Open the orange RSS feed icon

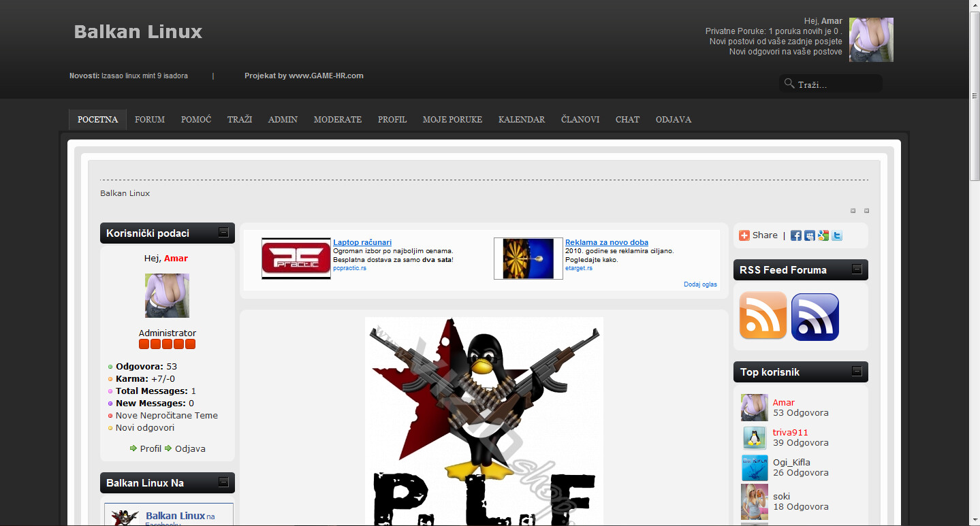tap(763, 316)
